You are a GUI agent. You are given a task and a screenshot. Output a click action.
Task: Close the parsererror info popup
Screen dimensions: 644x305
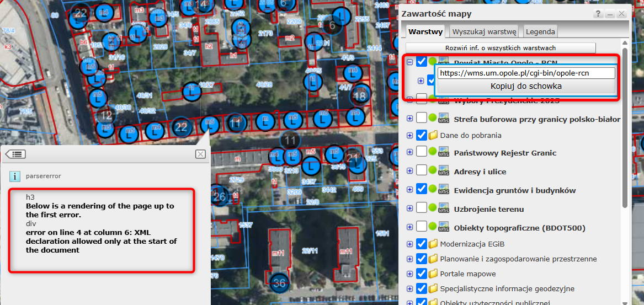click(200, 154)
